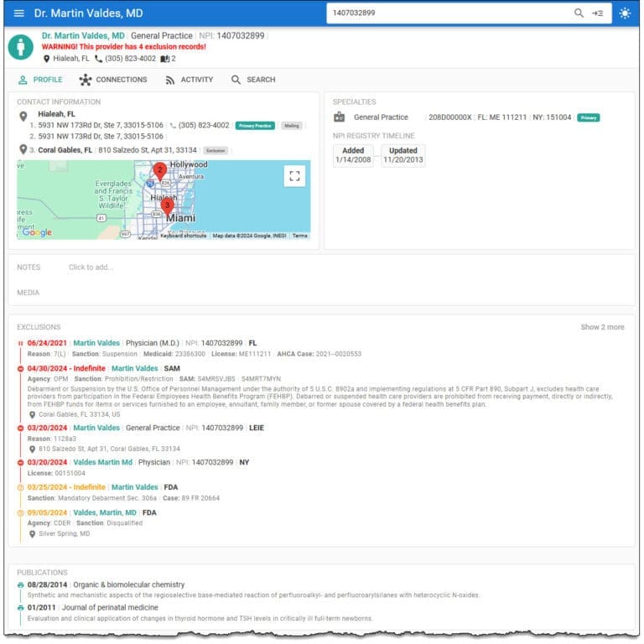Open the 04/30/2024 SAM exclusion name link

[x=135, y=368]
